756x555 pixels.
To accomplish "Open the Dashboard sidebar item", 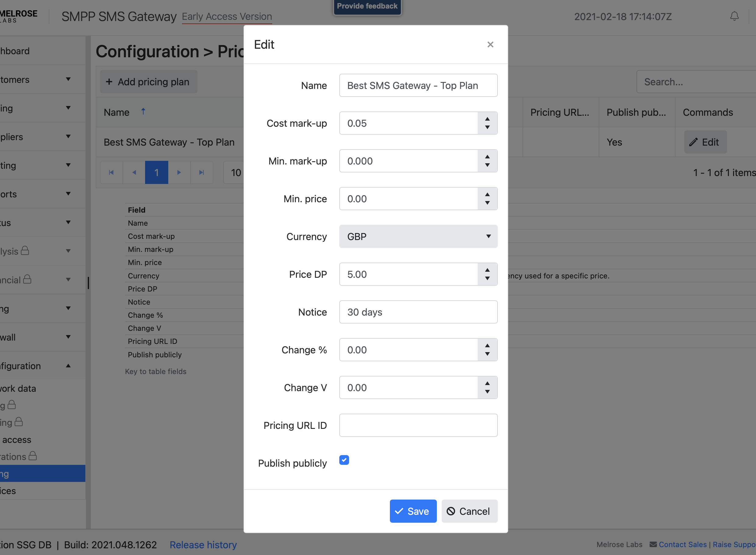I will [15, 51].
